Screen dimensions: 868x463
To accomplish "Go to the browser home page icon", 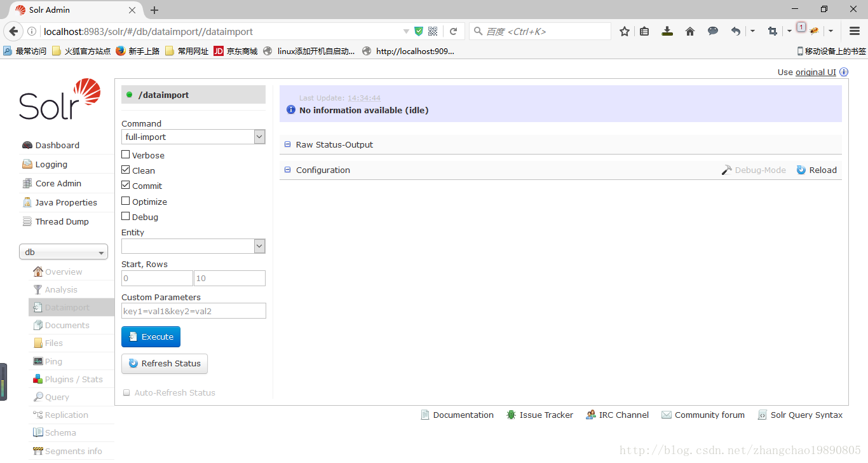I will [x=690, y=31].
